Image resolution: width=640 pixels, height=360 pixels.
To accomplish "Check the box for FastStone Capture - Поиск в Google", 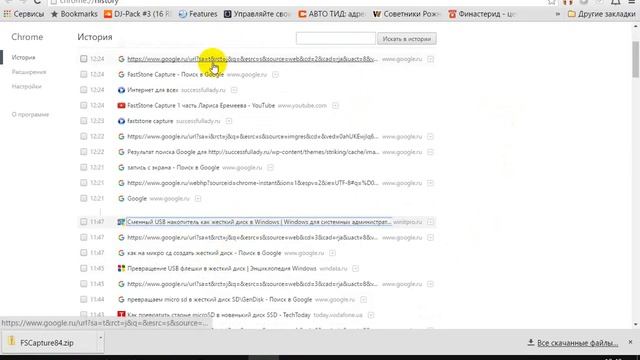I will [84, 74].
